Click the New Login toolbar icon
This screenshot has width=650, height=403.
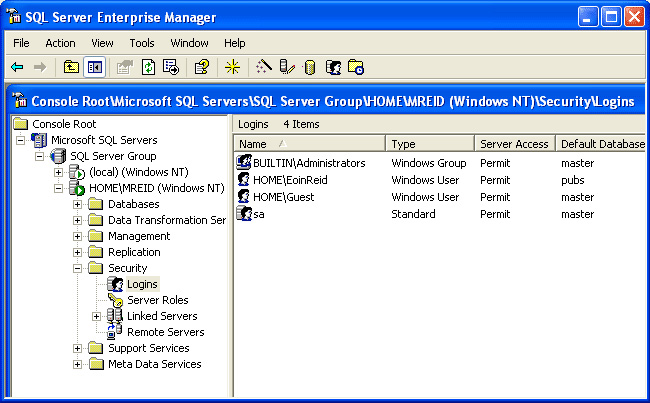[x=333, y=67]
